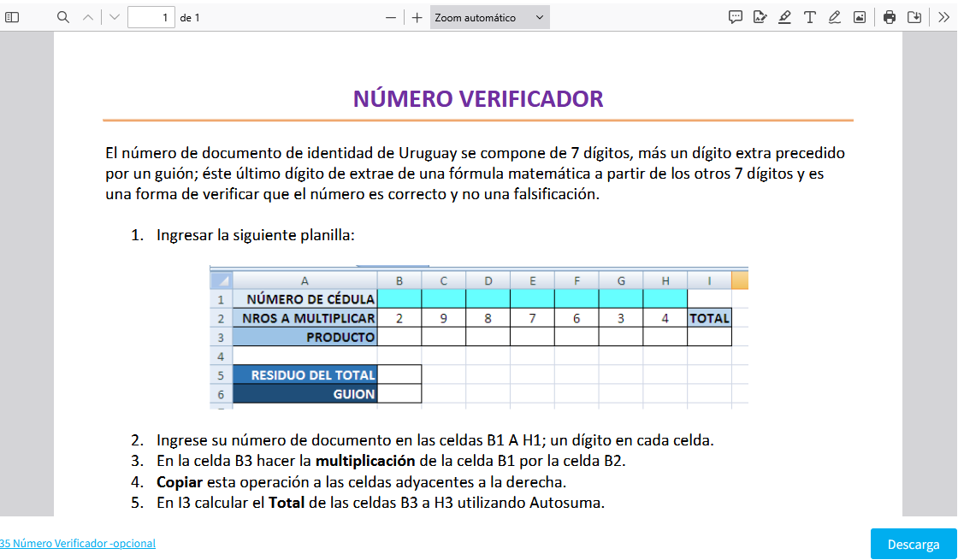The height and width of the screenshot is (560, 958).
Task: Click the page number input field
Action: point(151,17)
